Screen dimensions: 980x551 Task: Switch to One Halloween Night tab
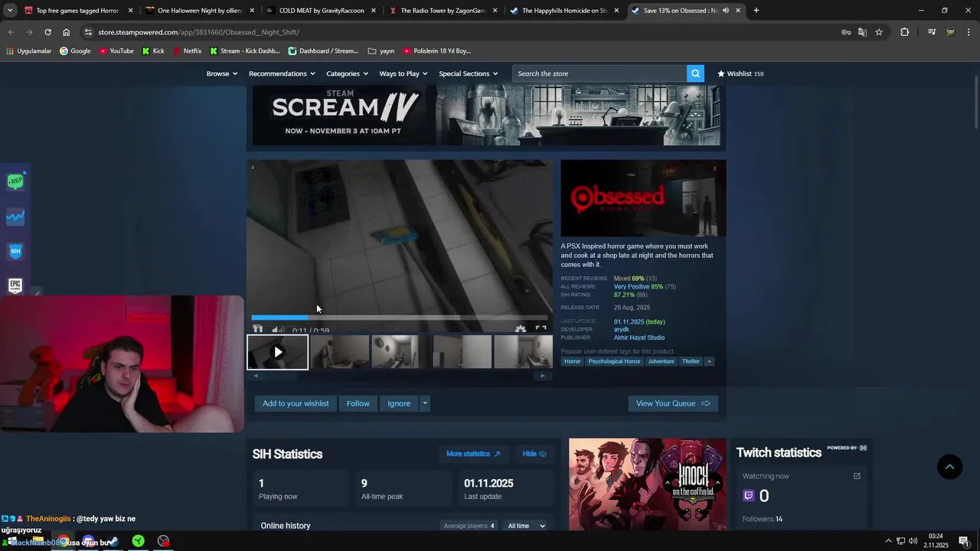[199, 11]
